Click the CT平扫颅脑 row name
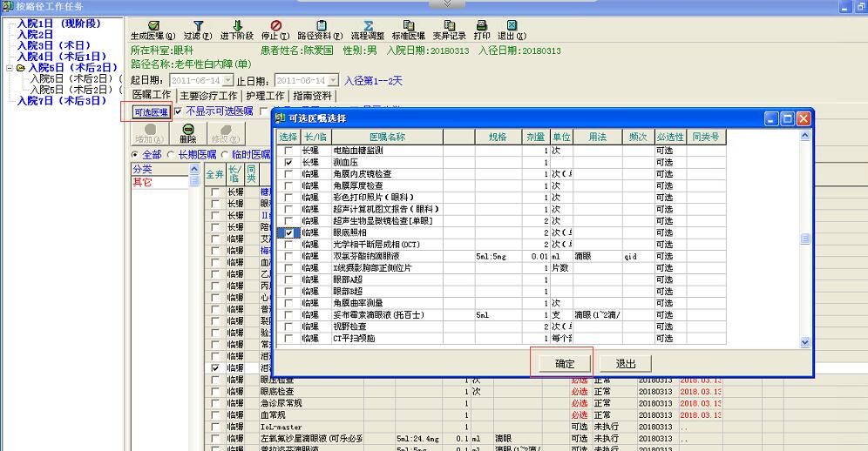868x451 pixels. 354,338
